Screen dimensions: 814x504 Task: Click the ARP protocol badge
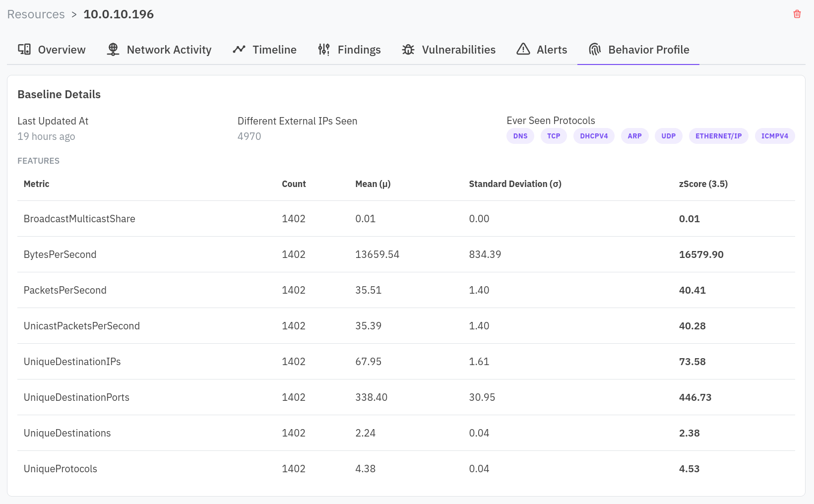[x=634, y=136]
